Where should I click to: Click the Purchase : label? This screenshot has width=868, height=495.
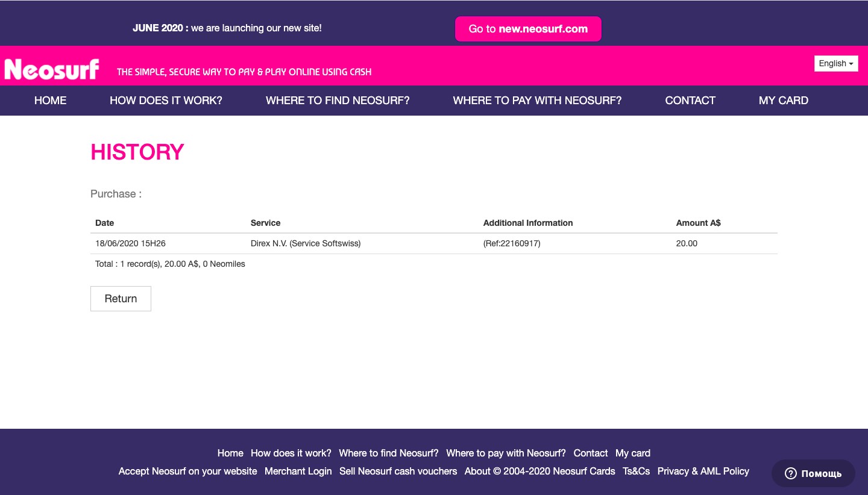(x=116, y=194)
